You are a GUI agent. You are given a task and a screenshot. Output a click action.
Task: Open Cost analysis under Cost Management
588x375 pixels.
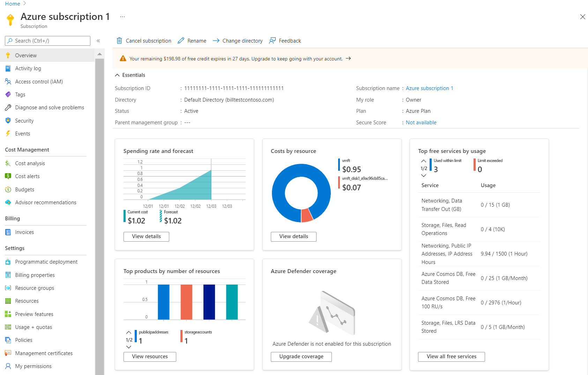click(x=30, y=163)
